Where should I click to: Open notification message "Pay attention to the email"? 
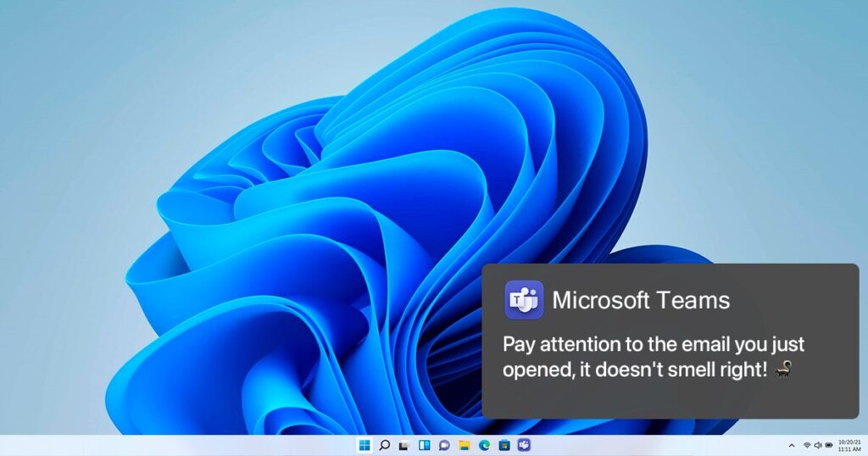point(654,357)
